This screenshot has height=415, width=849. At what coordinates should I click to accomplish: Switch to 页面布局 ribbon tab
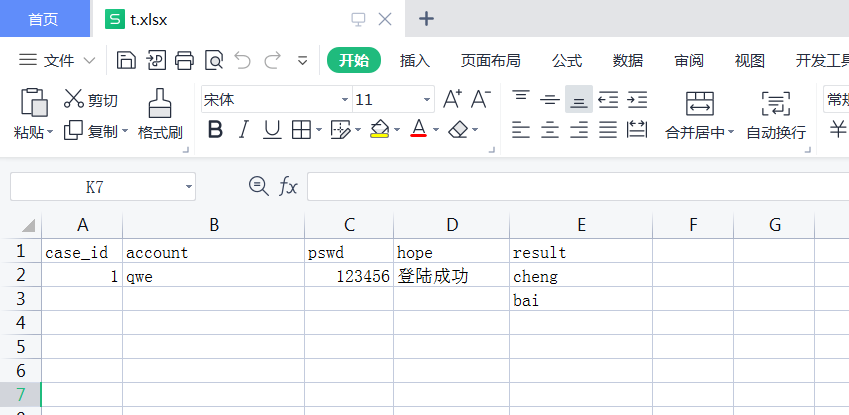pos(491,60)
